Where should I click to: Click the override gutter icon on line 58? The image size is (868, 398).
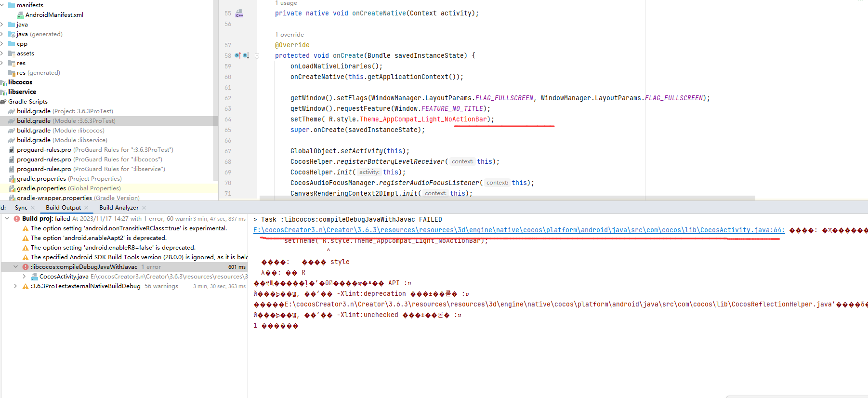pos(237,55)
